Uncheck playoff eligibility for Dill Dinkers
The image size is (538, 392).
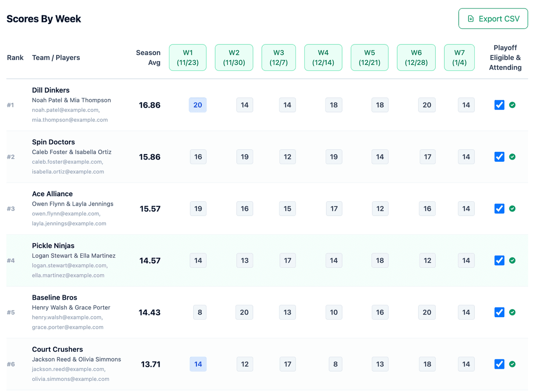pyautogui.click(x=499, y=105)
